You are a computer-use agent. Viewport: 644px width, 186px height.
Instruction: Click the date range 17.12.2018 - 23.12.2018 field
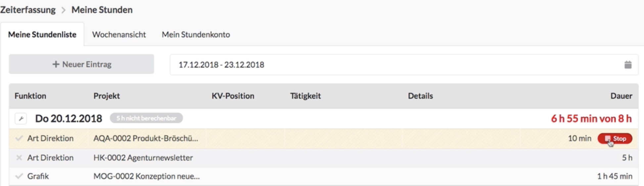click(404, 65)
